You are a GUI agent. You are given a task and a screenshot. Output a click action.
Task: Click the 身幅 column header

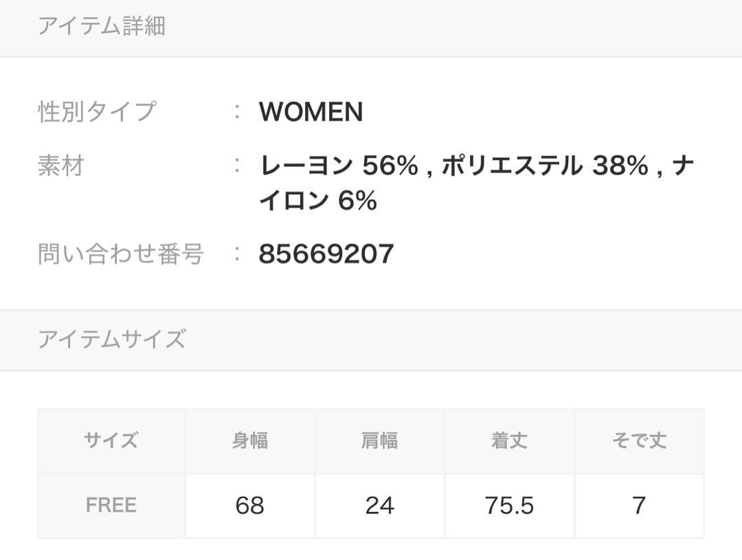pyautogui.click(x=250, y=441)
